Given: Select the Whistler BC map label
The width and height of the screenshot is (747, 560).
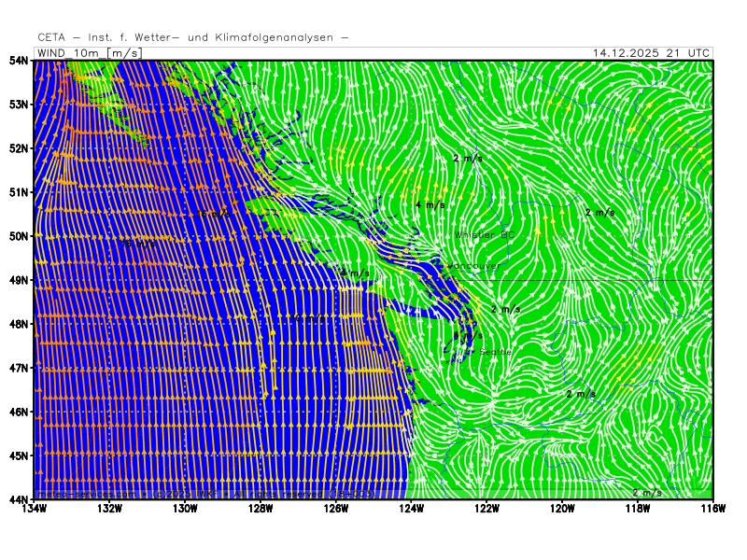Looking at the screenshot, I should (x=484, y=235).
